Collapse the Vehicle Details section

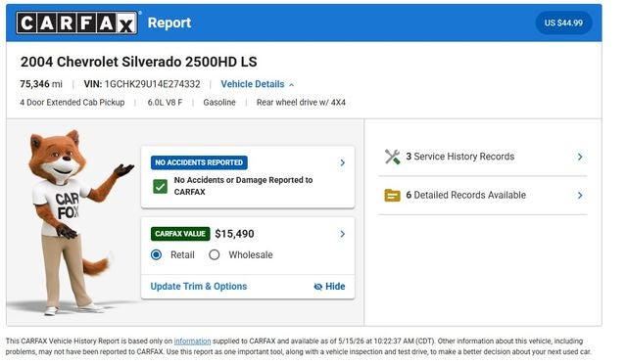(x=257, y=84)
